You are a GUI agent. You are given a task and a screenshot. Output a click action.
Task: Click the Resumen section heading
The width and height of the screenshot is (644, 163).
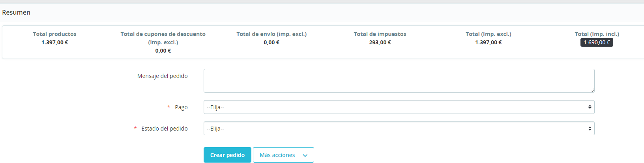point(16,12)
